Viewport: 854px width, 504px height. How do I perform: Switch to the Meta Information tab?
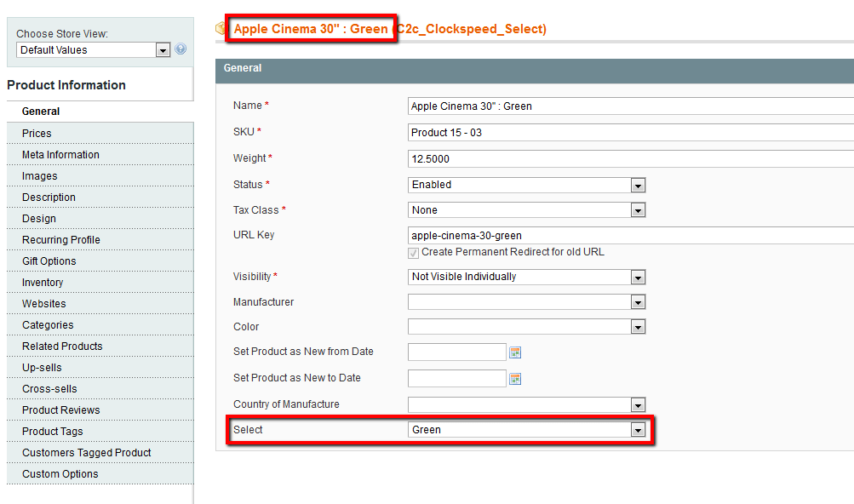pos(100,154)
